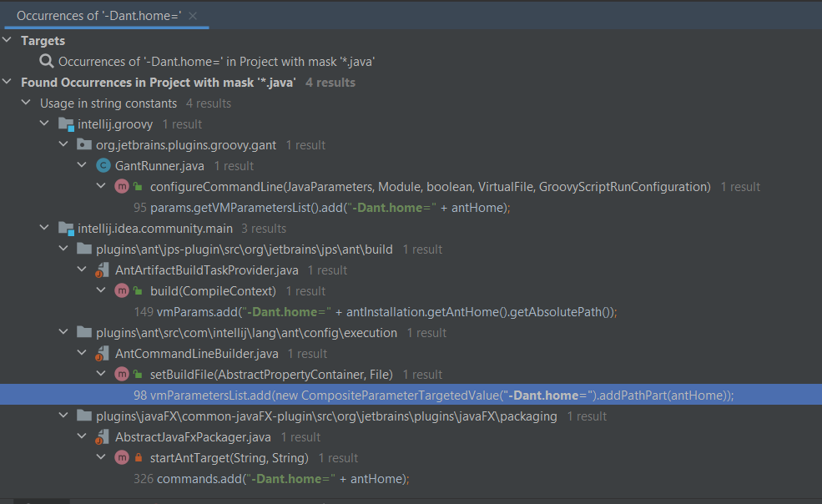Click folder icon for ant\config\execution path
This screenshot has width=822, height=504.
(84, 332)
